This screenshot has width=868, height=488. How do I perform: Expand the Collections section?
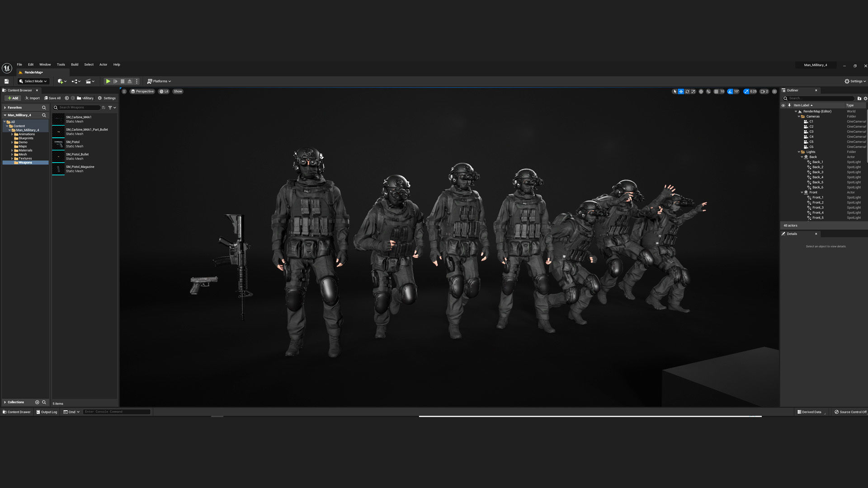point(5,402)
